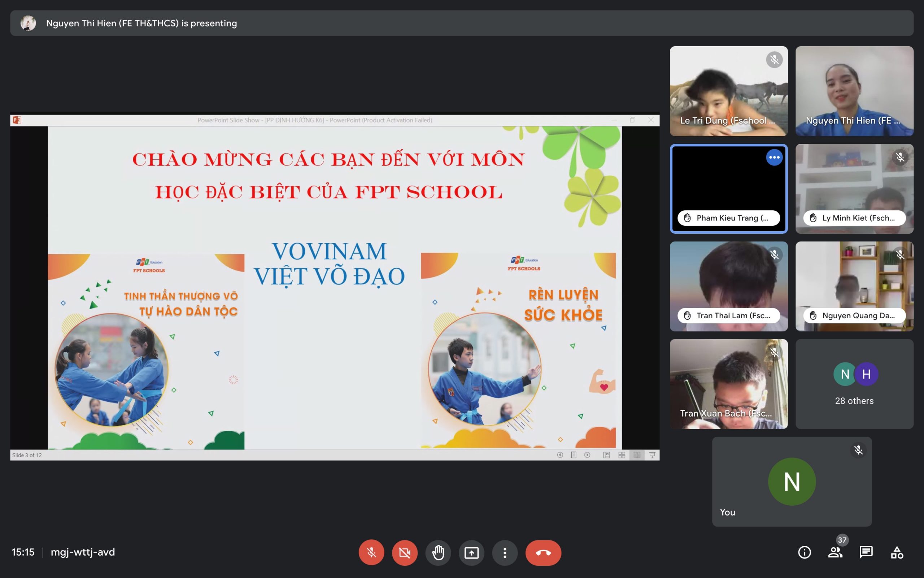Screen dimensions: 924x578
Task: Click the Nguyen Quang Da raised-hand name label
Action: pos(854,315)
